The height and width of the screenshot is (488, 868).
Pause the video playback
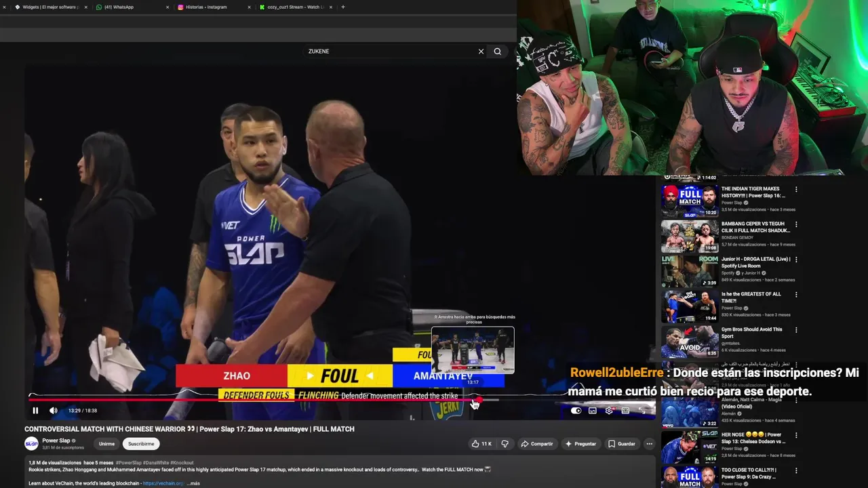point(35,411)
